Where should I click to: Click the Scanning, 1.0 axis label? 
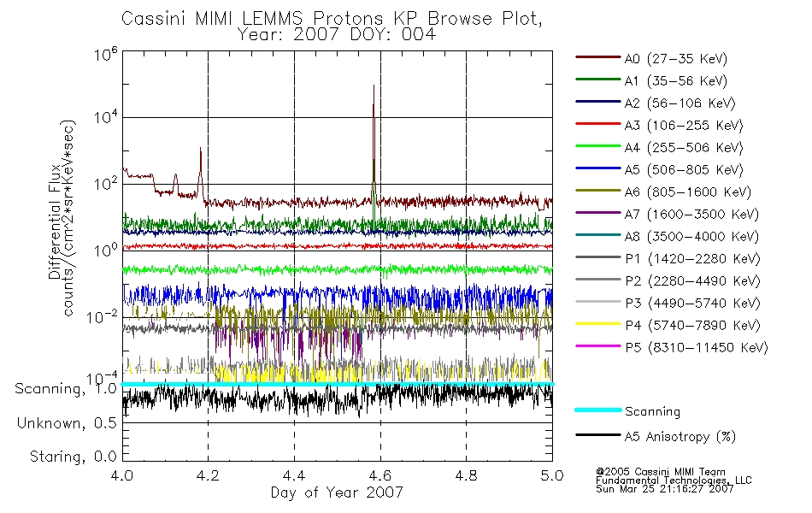66,389
